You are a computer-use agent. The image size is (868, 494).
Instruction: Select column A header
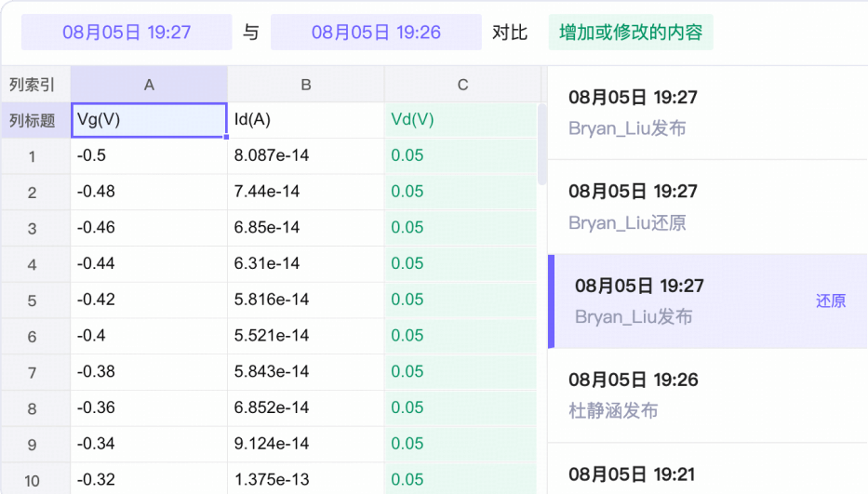[149, 85]
